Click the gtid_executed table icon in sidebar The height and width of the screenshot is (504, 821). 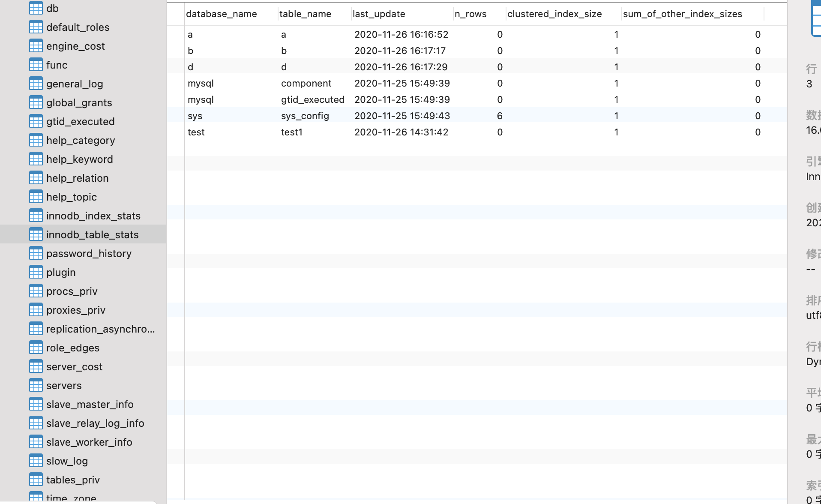pyautogui.click(x=36, y=121)
